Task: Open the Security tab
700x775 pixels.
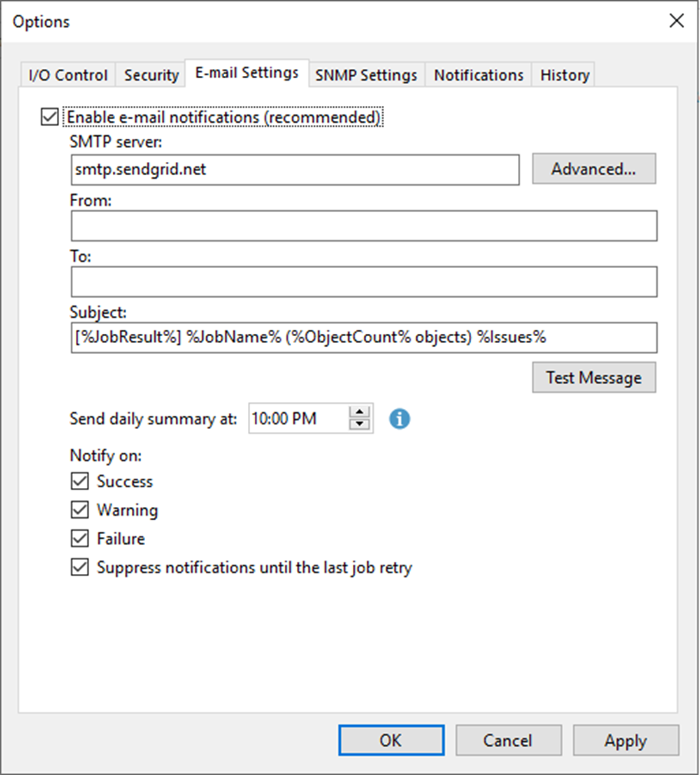Action: (151, 74)
